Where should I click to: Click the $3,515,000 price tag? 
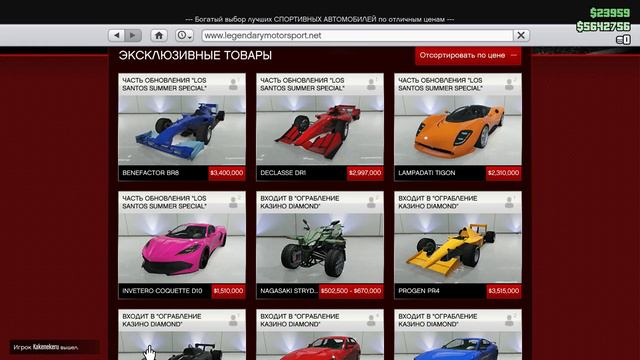click(x=503, y=291)
